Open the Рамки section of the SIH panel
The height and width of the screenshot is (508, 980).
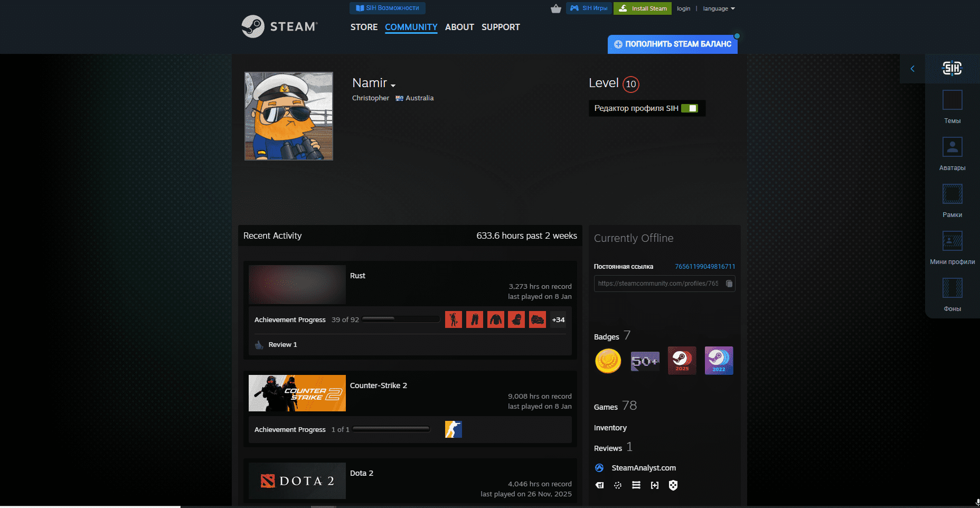tap(952, 198)
